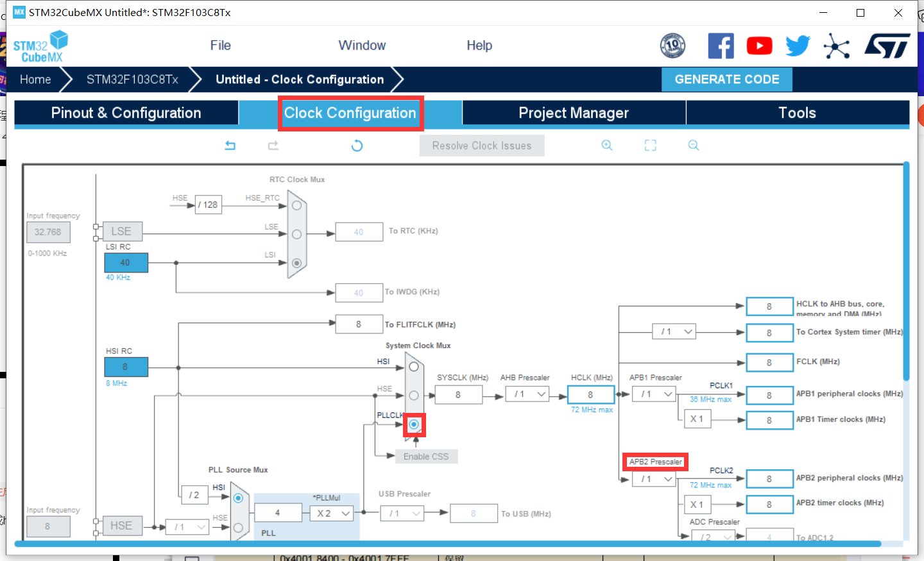The image size is (924, 561).
Task: Go to STM32F103C8Tx breadcrumb
Action: point(132,80)
